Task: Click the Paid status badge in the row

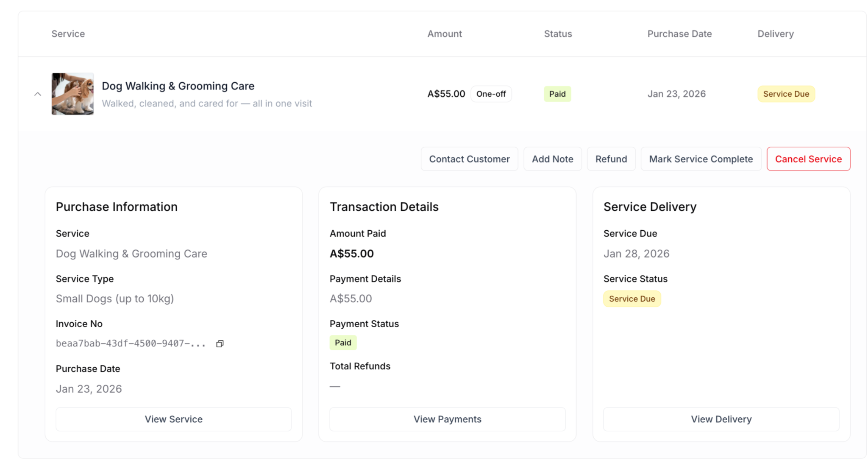Action: tap(557, 94)
